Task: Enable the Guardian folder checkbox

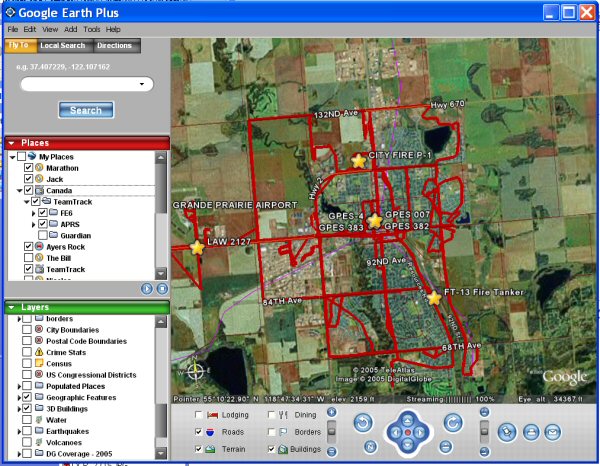Action: (43, 235)
